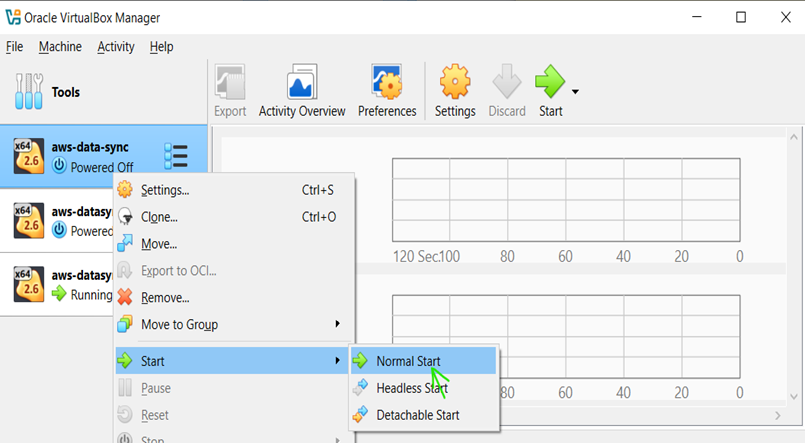Click the vertical scrollbar down arrow
The height and width of the screenshot is (443, 805).
point(794,396)
